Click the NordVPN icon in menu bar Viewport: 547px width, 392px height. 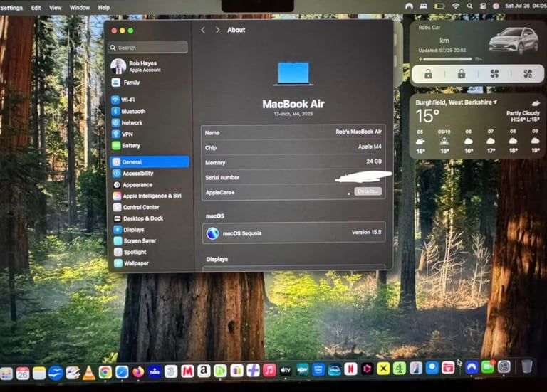(409, 6)
